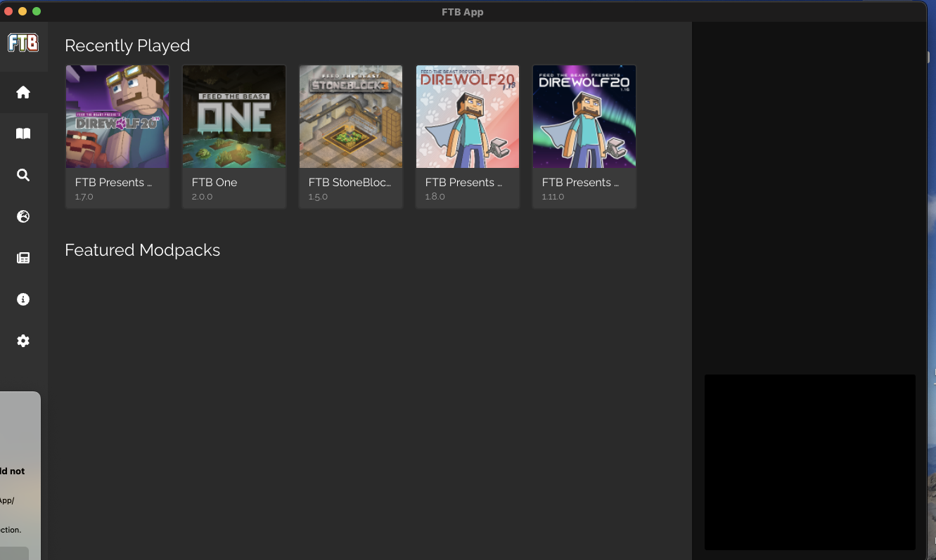Select the "FTB StoneBloc..." title text
Image resolution: width=936 pixels, height=560 pixels.
(x=350, y=182)
